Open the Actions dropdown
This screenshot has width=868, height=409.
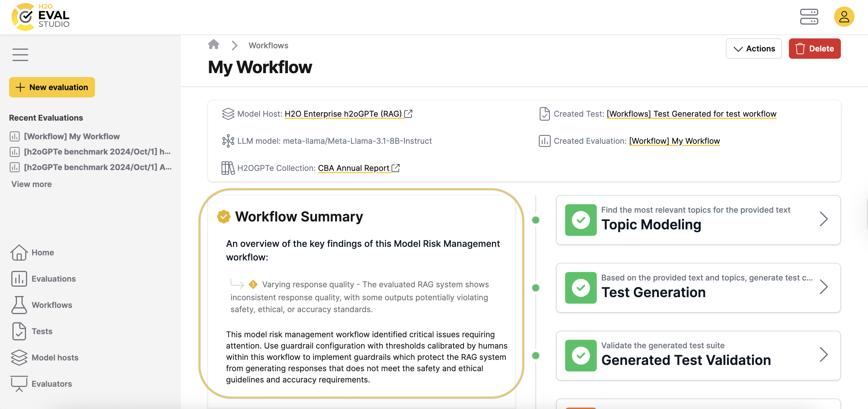click(x=754, y=49)
